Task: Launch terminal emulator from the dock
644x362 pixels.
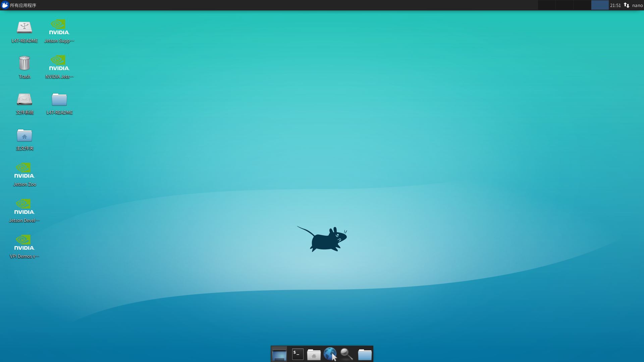Action: point(298,354)
